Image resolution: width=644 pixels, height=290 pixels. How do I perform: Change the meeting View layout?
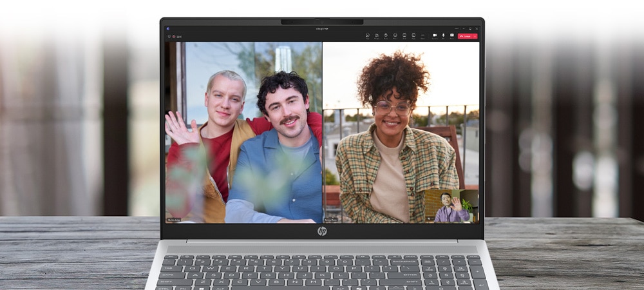pyautogui.click(x=404, y=36)
